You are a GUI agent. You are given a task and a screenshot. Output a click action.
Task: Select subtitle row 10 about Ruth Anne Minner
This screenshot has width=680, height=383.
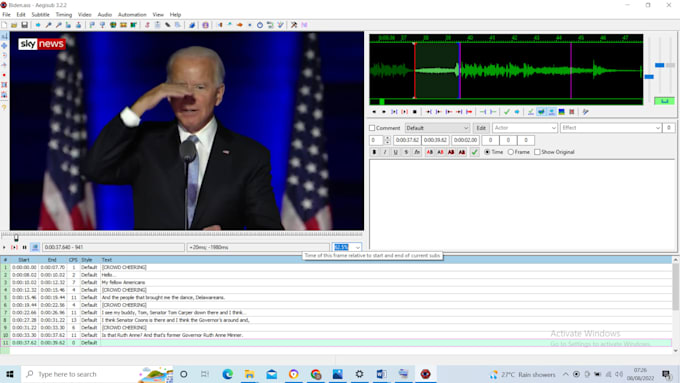(x=336, y=335)
